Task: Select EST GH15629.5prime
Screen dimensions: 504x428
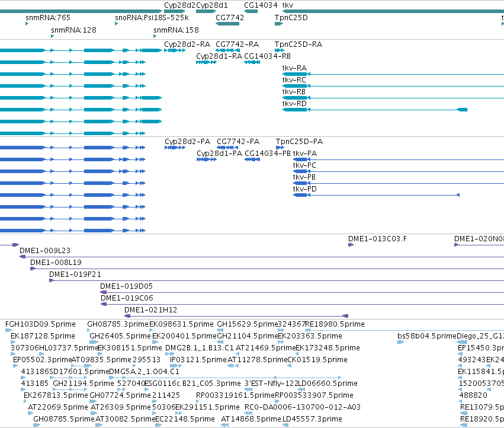Action: (x=247, y=324)
